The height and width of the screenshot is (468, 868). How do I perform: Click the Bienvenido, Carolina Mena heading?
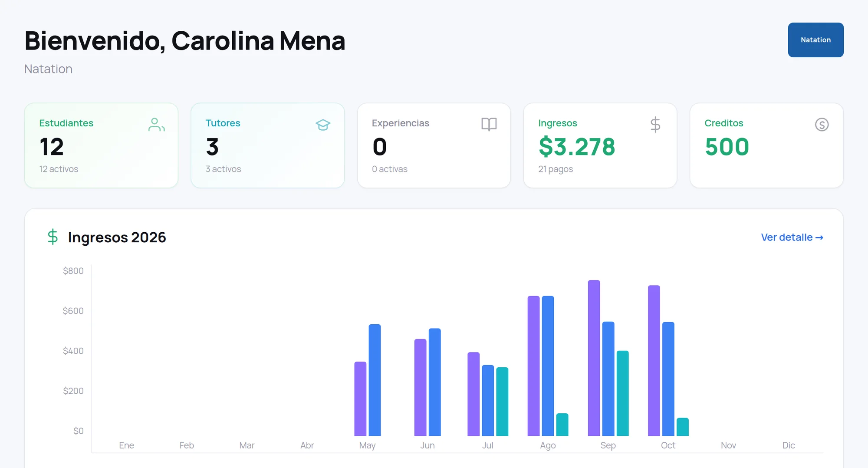(185, 41)
